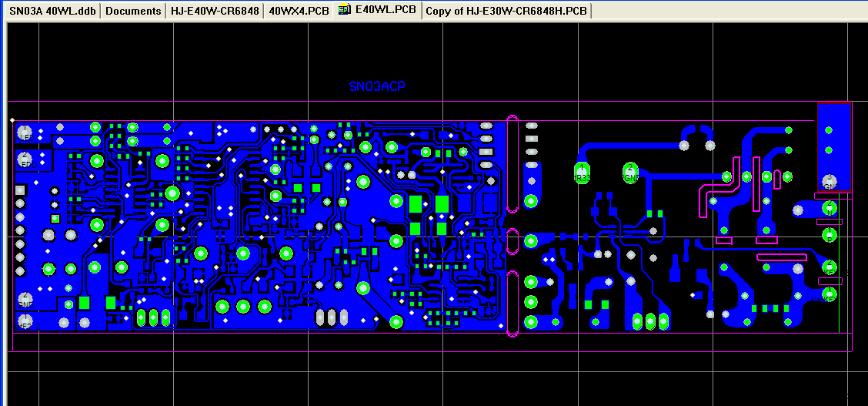Image resolution: width=868 pixels, height=406 pixels.
Task: Open the Documents tab
Action: [133, 11]
